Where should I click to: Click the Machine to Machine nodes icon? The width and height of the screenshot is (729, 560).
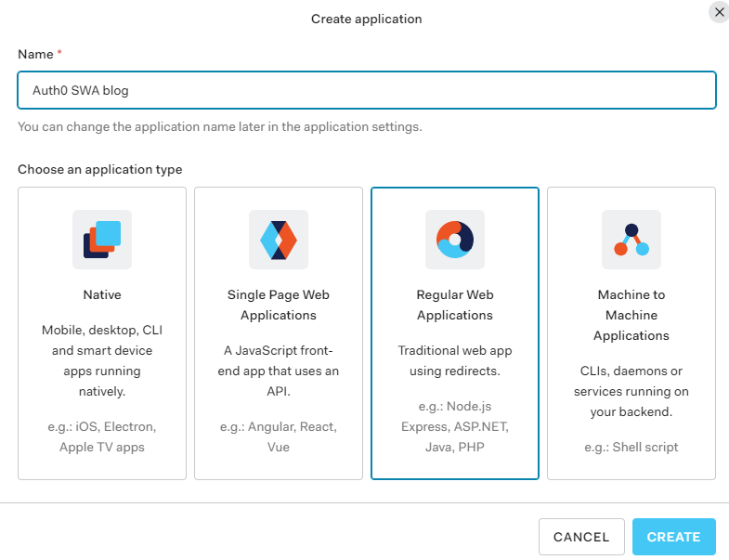point(631,239)
